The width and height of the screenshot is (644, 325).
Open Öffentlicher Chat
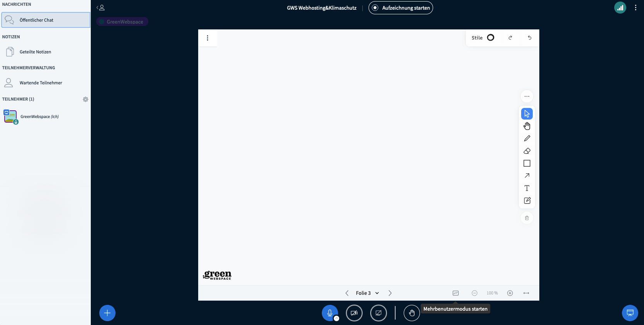point(46,20)
